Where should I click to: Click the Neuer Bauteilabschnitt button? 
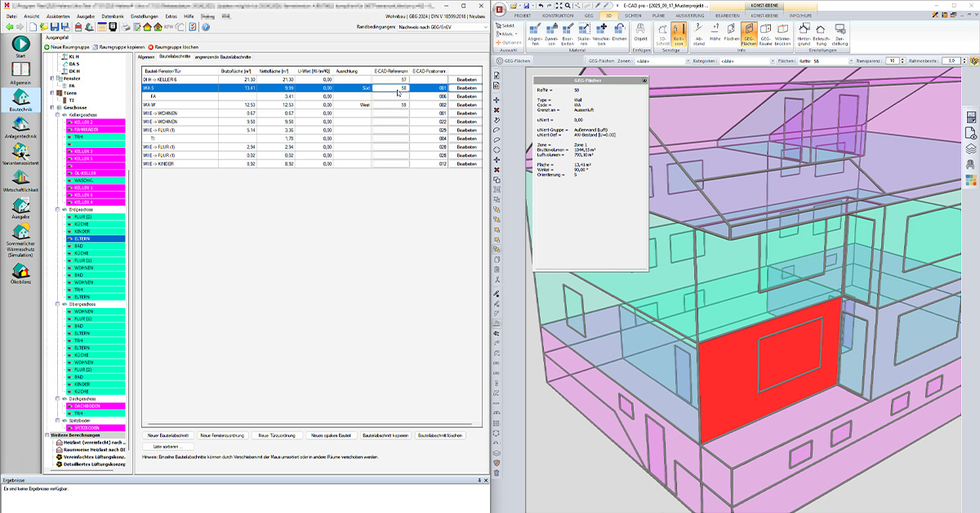pyautogui.click(x=168, y=435)
